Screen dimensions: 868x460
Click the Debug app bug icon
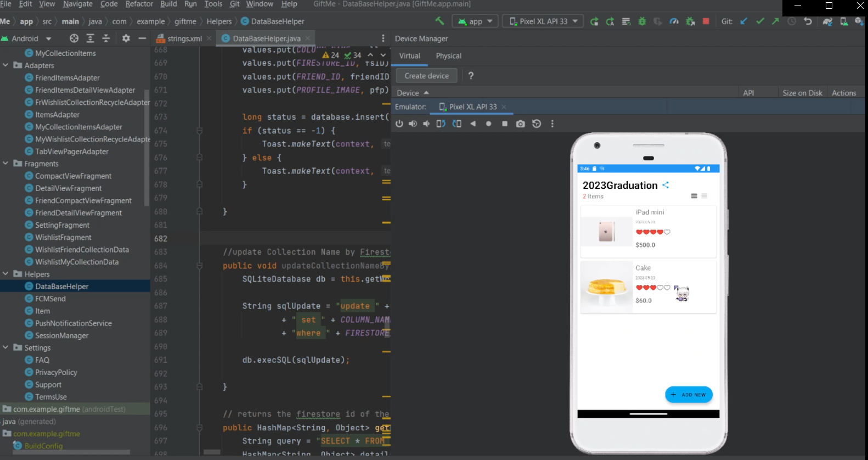[x=642, y=21]
